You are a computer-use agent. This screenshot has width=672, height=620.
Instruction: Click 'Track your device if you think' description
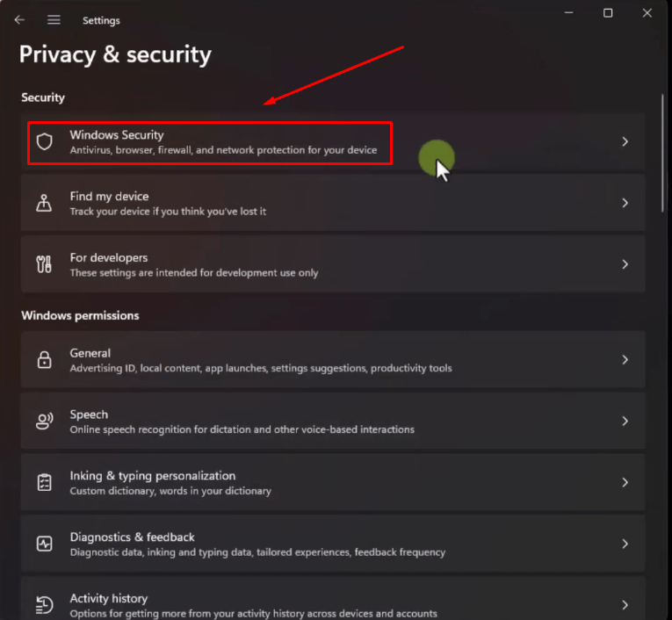[x=168, y=212]
